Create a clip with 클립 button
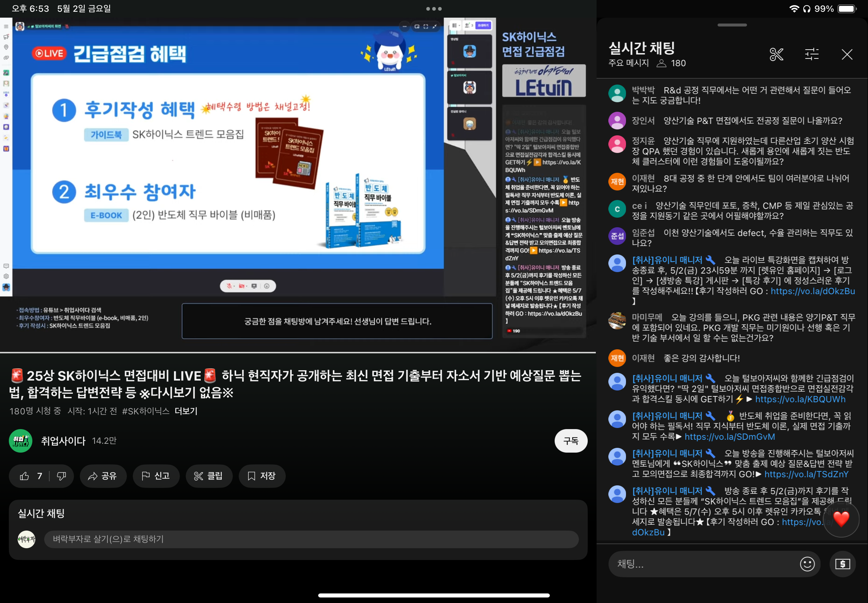Viewport: 868px width, 603px height. (209, 476)
